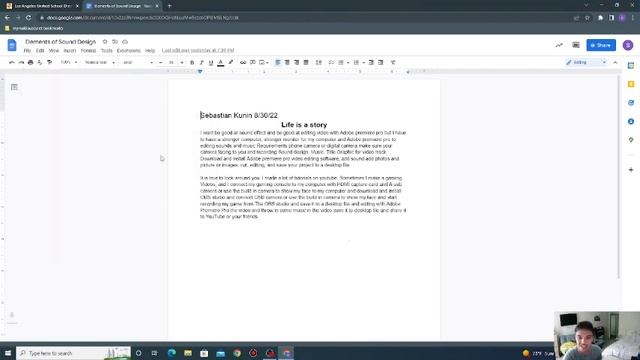Increase the paragraph indent
The image size is (640, 360).
point(380,62)
